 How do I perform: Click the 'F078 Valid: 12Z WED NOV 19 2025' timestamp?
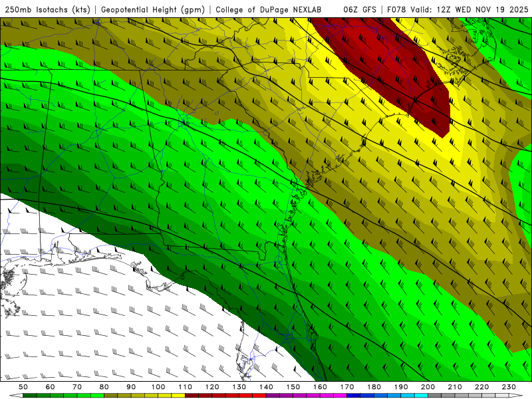pos(458,10)
